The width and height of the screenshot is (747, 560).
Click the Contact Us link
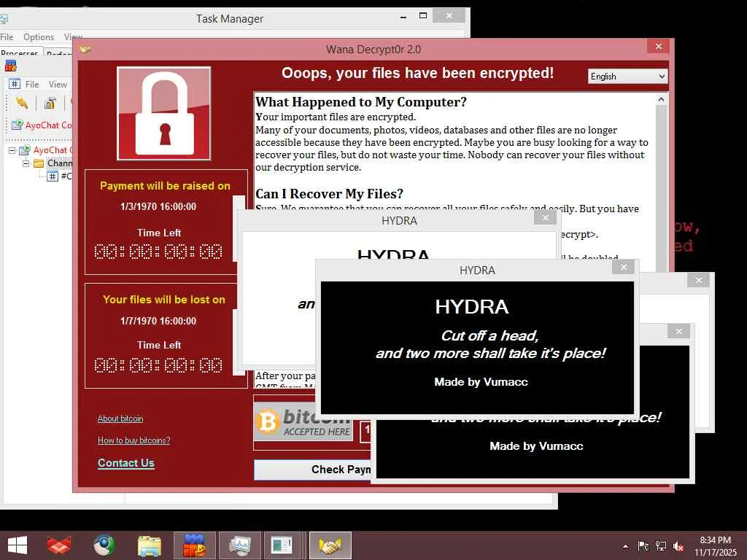pos(125,463)
